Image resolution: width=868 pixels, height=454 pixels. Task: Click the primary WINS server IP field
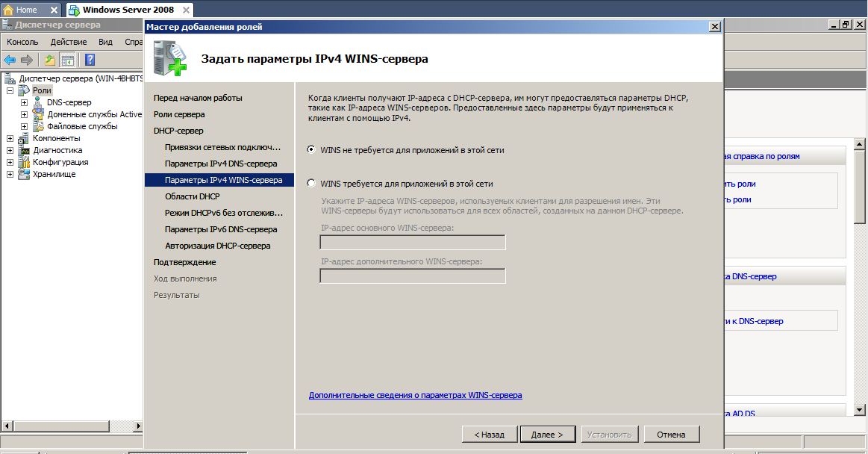(413, 243)
